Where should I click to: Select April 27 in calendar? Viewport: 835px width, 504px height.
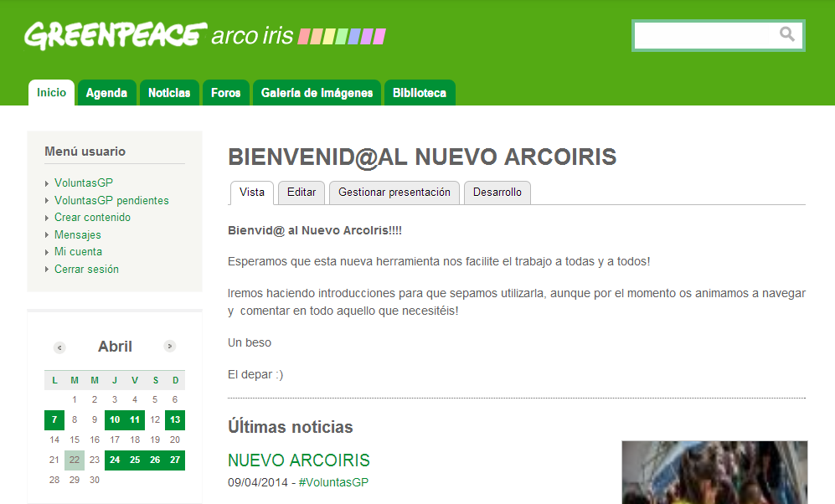pos(175,460)
